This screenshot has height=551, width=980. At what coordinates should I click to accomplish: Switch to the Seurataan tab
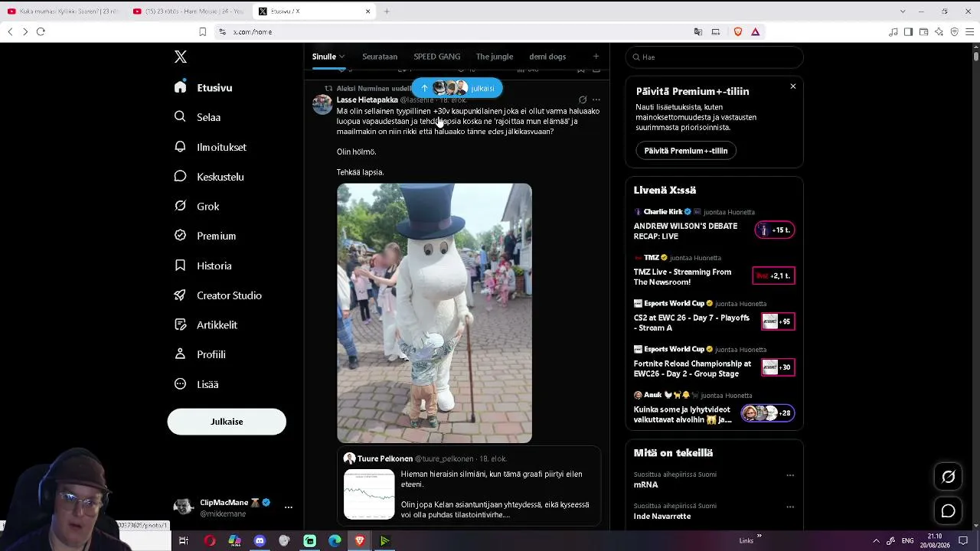(x=380, y=57)
